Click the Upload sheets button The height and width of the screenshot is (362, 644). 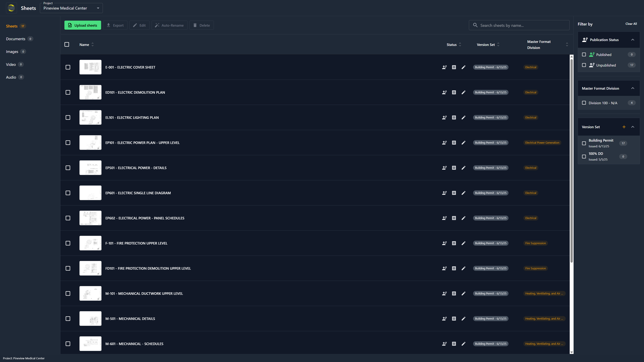point(83,25)
